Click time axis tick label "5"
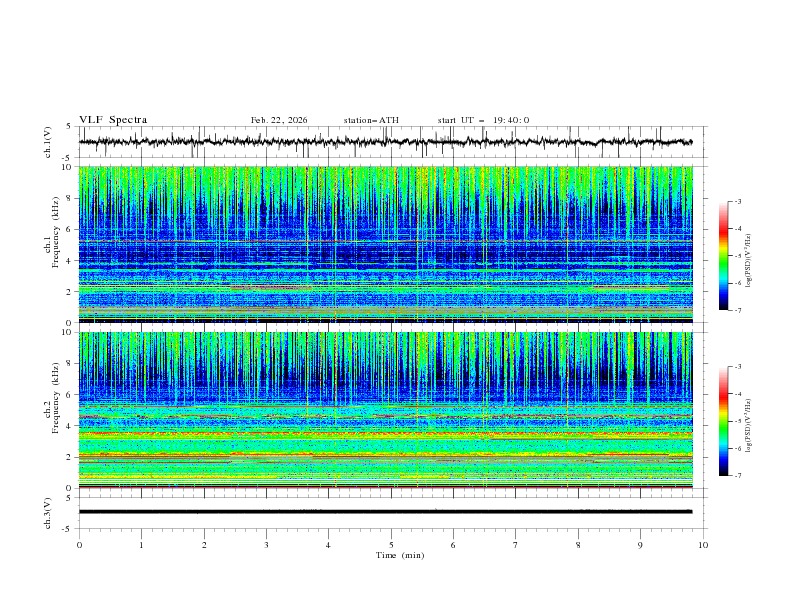This screenshot has width=792, height=612. 391,545
